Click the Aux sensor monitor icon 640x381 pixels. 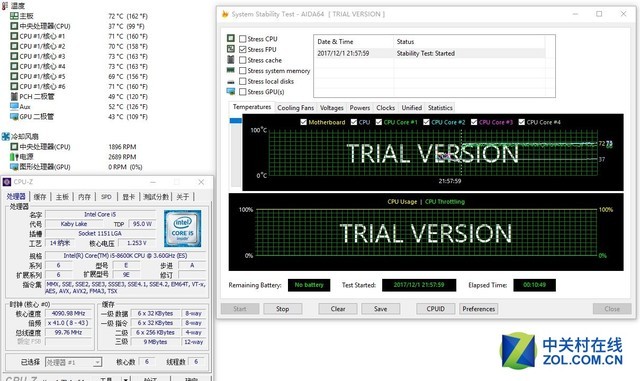pyautogui.click(x=14, y=107)
